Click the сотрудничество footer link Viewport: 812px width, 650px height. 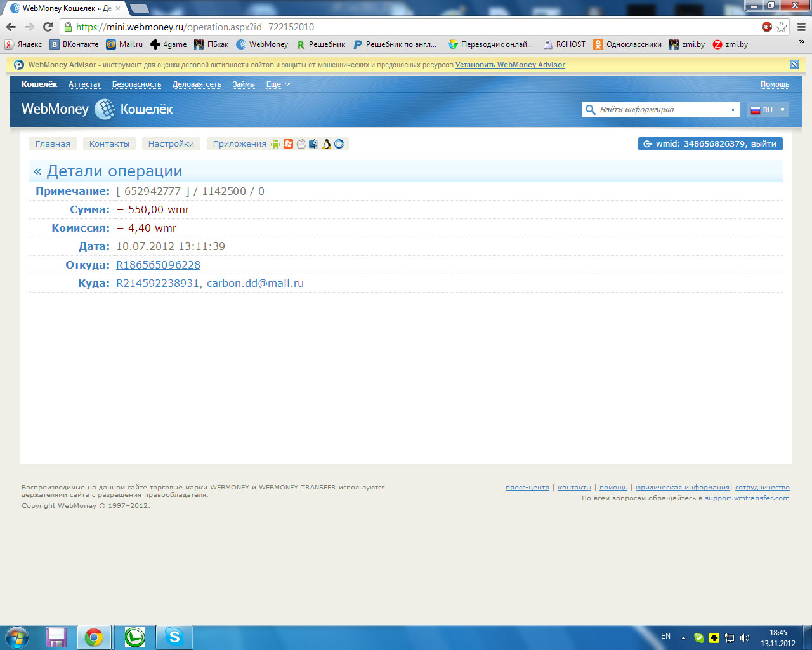tap(763, 487)
